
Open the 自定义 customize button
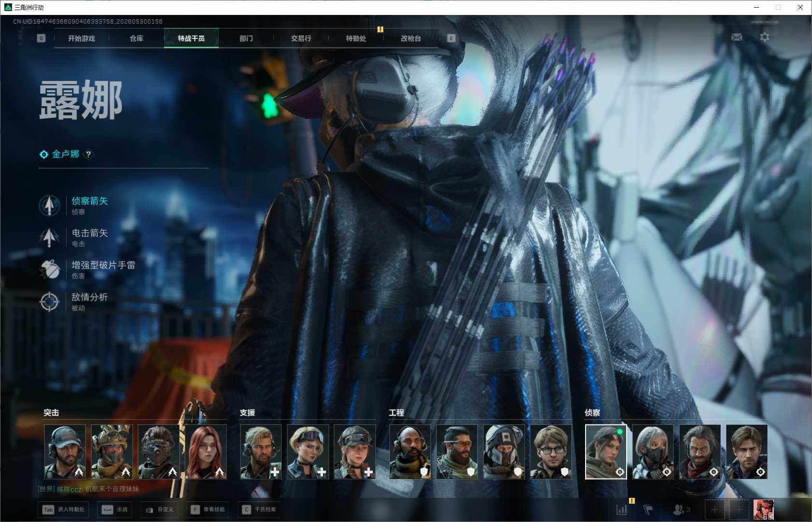coord(159,509)
